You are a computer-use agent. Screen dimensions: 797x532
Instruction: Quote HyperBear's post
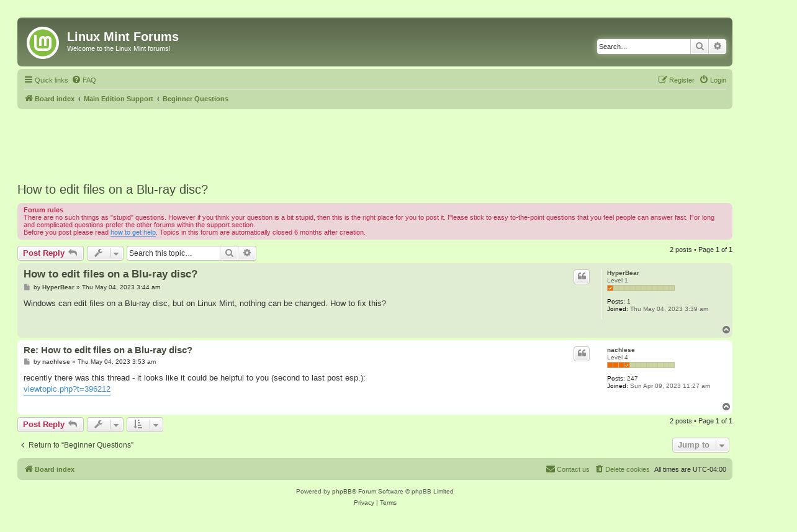582,277
